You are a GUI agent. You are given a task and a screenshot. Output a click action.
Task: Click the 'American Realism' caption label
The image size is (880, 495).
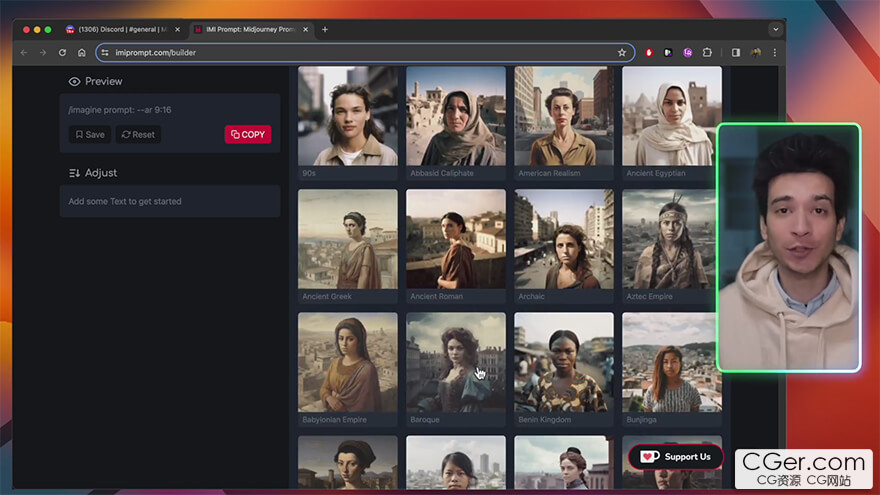549,173
